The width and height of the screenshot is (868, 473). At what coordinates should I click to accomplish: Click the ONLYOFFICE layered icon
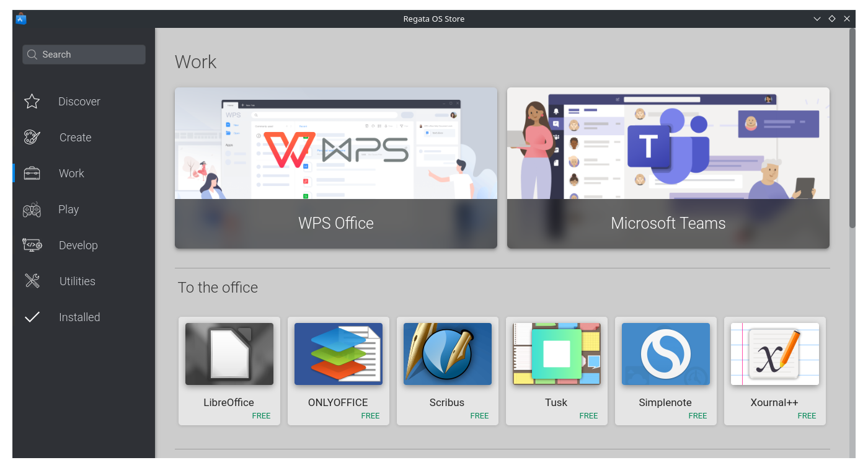click(x=339, y=354)
